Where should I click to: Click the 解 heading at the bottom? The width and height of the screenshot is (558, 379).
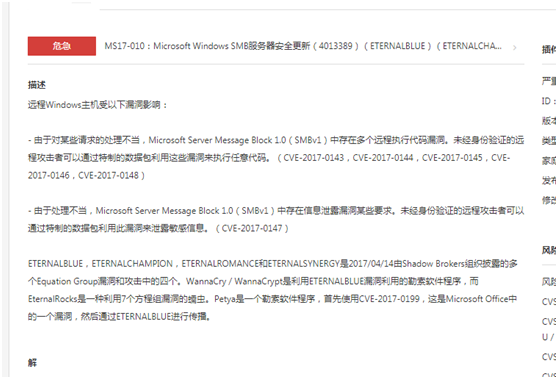coord(32,363)
